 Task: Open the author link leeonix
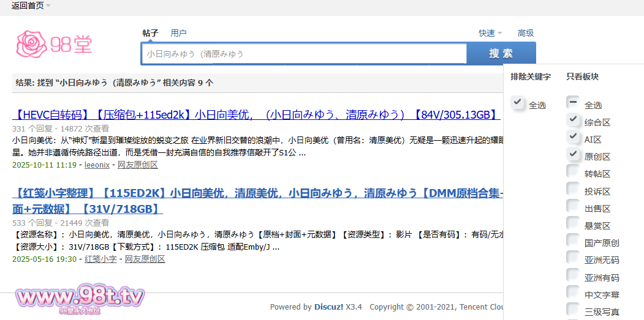97,165
